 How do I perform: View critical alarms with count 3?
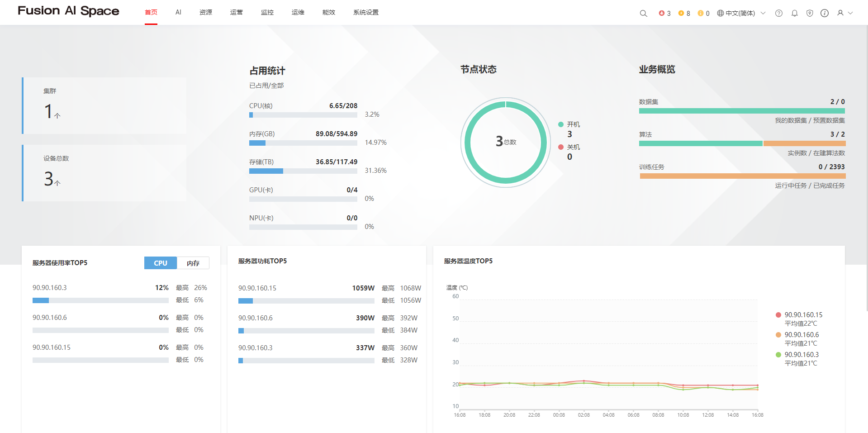click(664, 13)
